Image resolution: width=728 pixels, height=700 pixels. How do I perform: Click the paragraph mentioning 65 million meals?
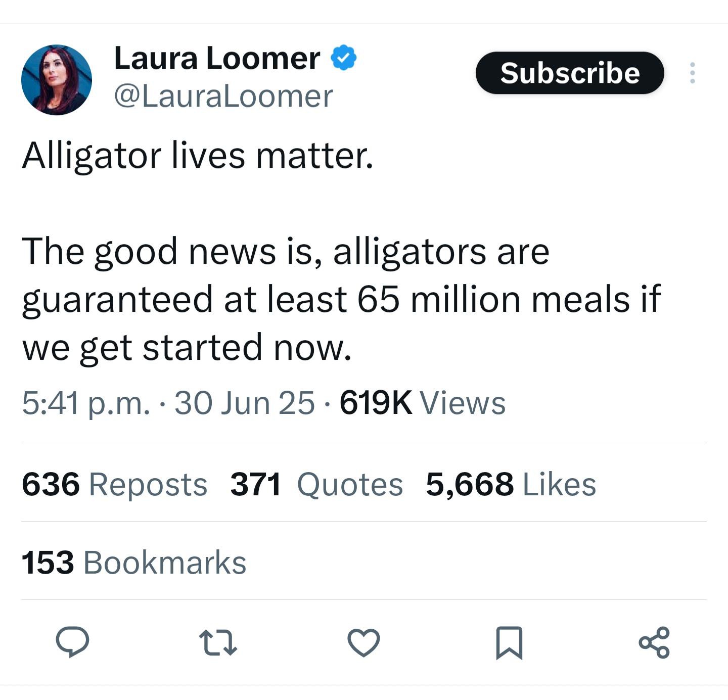pos(341,299)
